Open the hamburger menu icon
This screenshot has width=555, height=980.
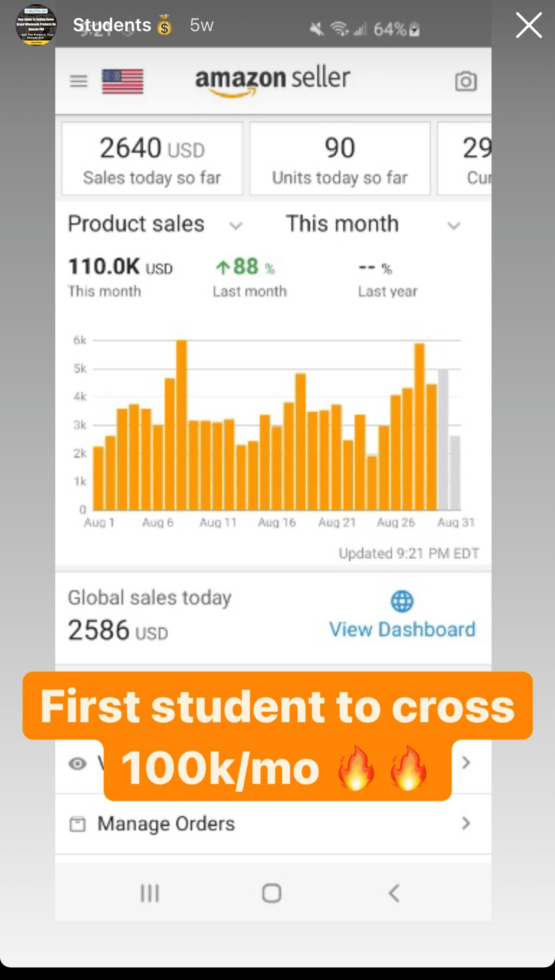pos(79,81)
